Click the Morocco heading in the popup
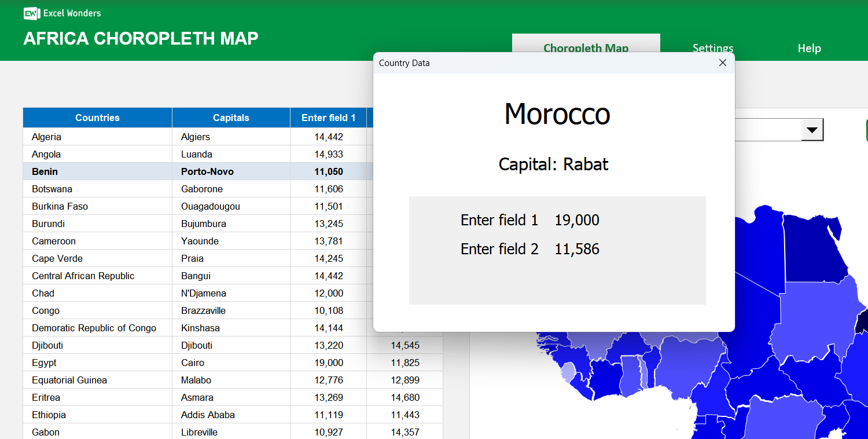The width and height of the screenshot is (868, 439). pos(557,114)
